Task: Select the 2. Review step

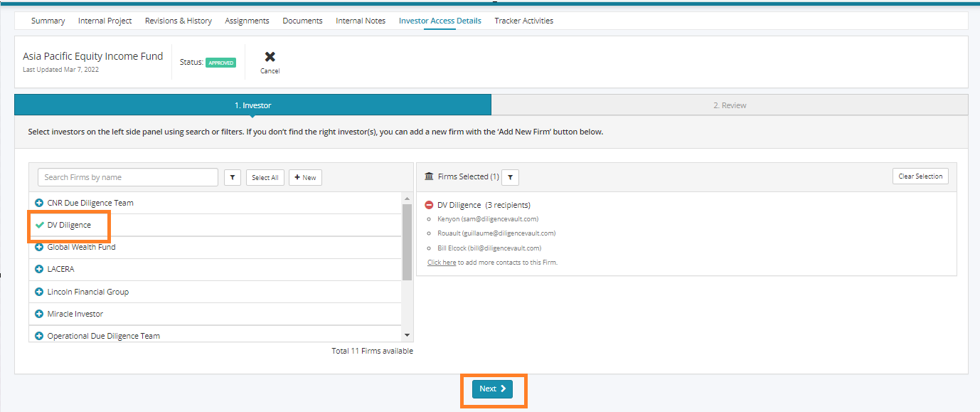Action: click(730, 105)
